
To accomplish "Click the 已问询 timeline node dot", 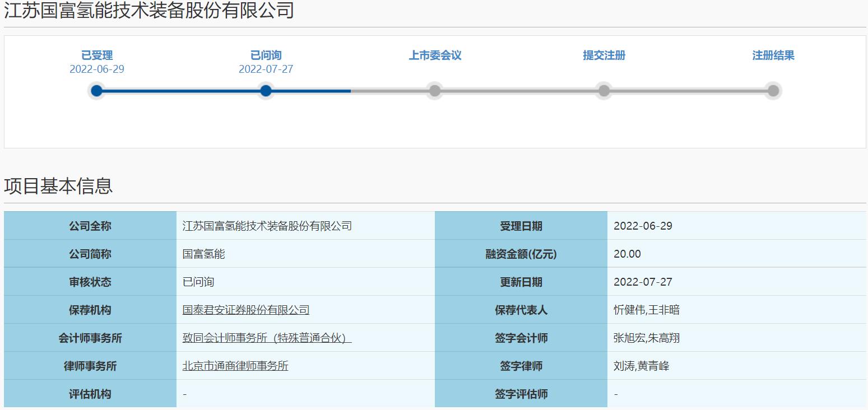I will point(266,90).
